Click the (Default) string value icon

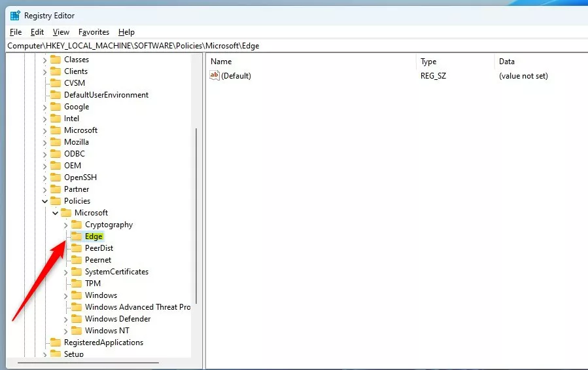pyautogui.click(x=215, y=75)
